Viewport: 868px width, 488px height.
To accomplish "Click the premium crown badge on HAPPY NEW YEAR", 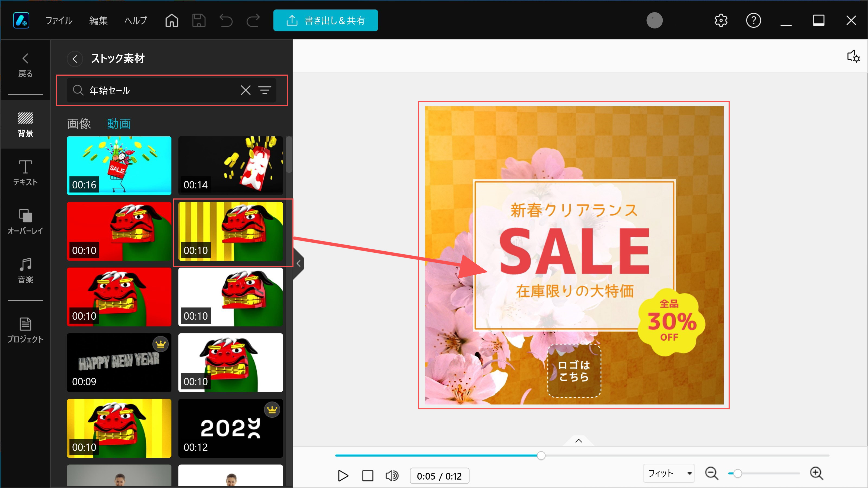I will (161, 344).
